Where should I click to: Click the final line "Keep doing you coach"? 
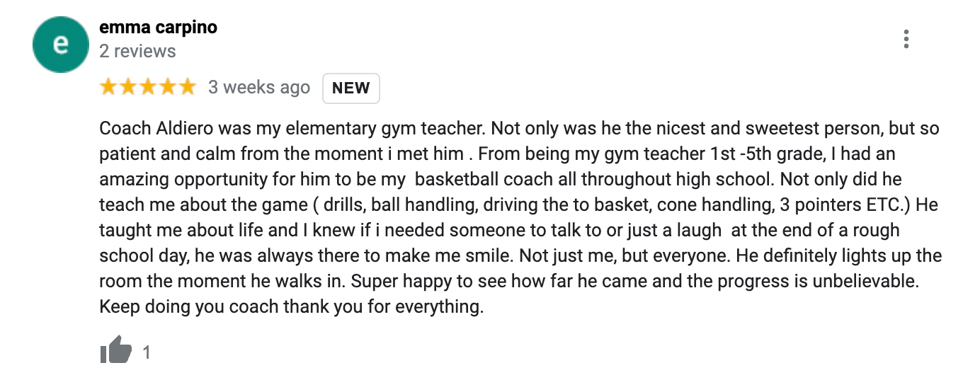[291, 307]
